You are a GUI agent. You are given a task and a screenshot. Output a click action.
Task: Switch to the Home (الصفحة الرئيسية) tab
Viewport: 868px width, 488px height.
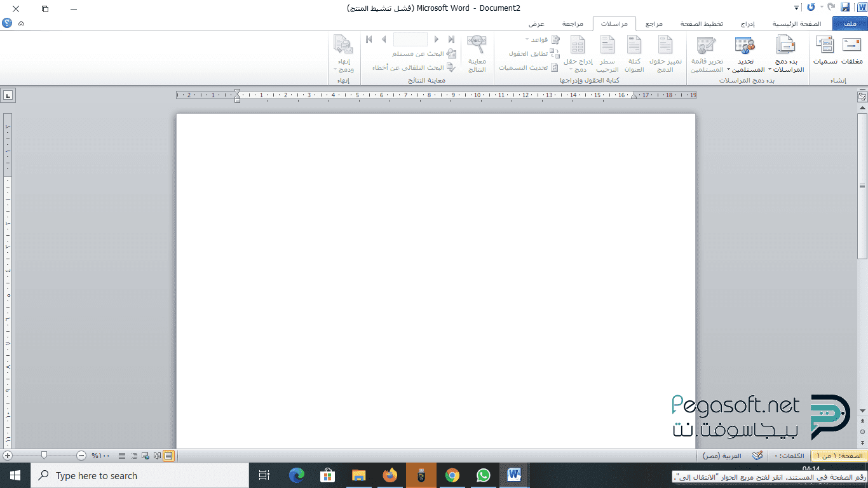pos(797,24)
